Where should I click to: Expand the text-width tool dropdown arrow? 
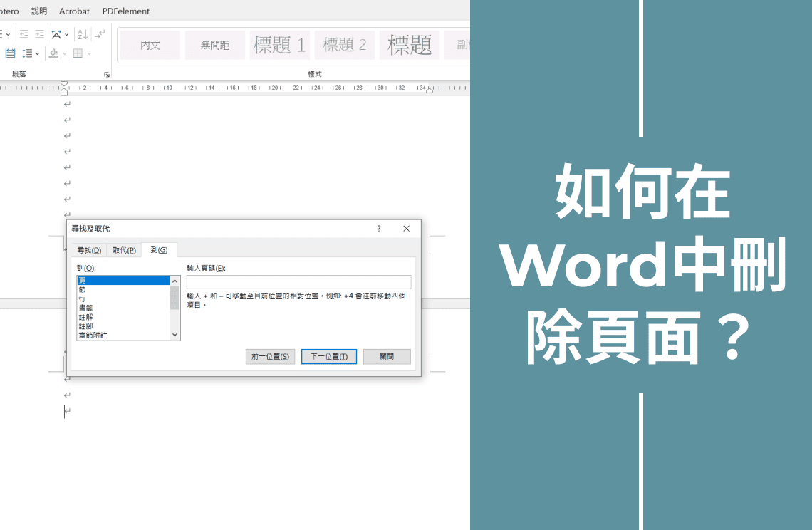pyautogui.click(x=67, y=35)
